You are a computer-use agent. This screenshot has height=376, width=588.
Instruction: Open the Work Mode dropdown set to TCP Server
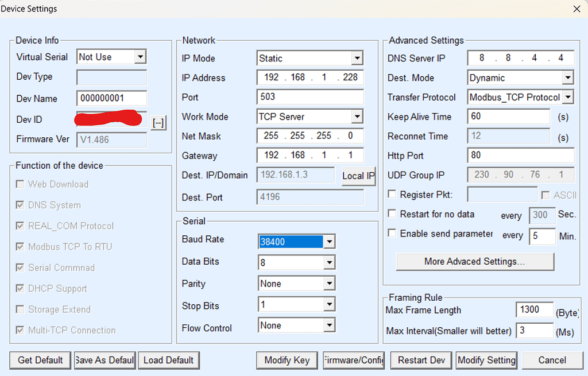357,117
